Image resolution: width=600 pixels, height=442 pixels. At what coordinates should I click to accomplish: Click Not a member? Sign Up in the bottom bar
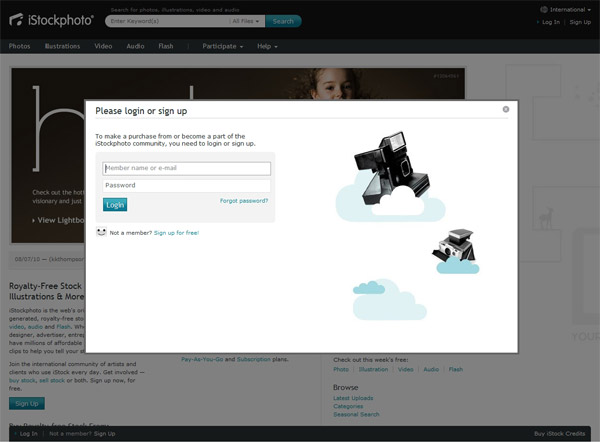pos(82,434)
